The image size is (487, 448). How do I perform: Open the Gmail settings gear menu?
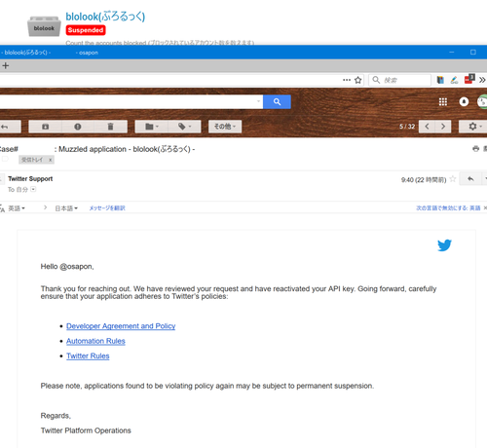pos(473,127)
